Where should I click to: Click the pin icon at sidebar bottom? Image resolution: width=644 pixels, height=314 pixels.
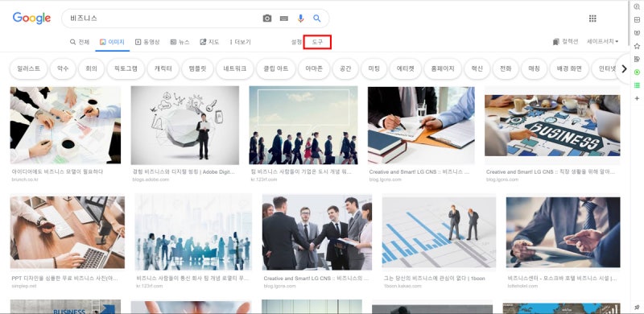(637, 308)
